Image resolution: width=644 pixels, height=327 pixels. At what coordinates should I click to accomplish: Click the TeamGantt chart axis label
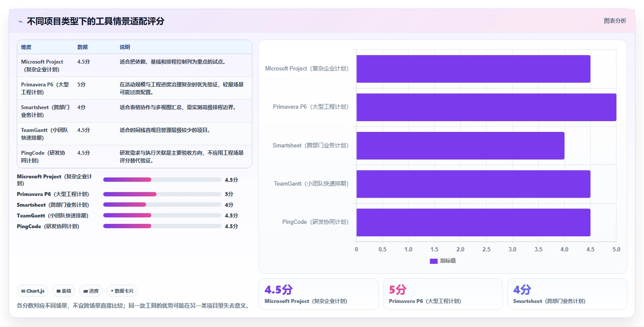point(311,184)
